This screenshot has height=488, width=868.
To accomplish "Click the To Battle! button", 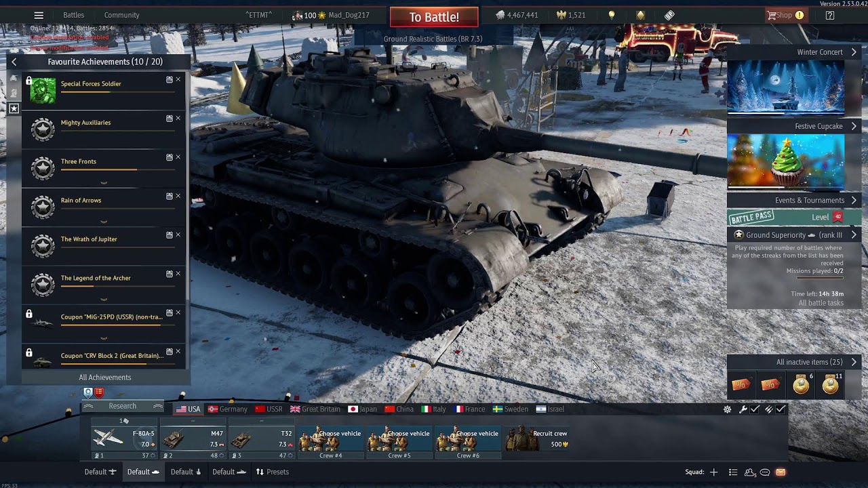I will tap(434, 17).
